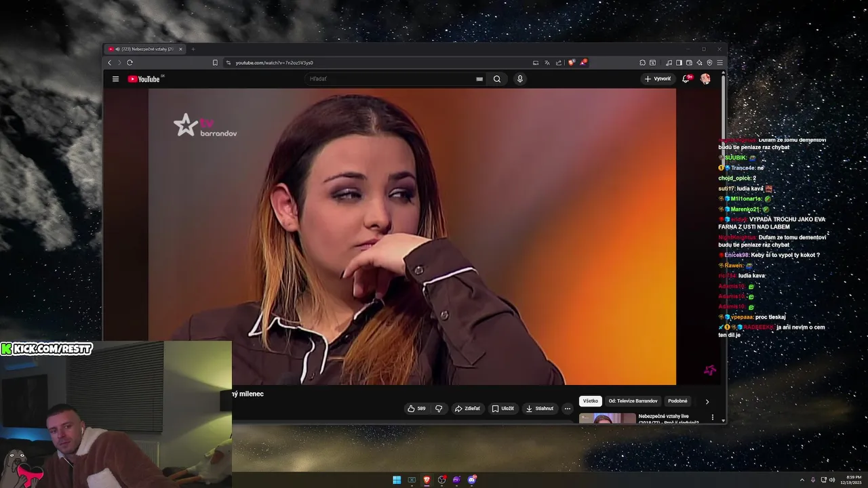Open YouTube notifications bell

(687, 79)
